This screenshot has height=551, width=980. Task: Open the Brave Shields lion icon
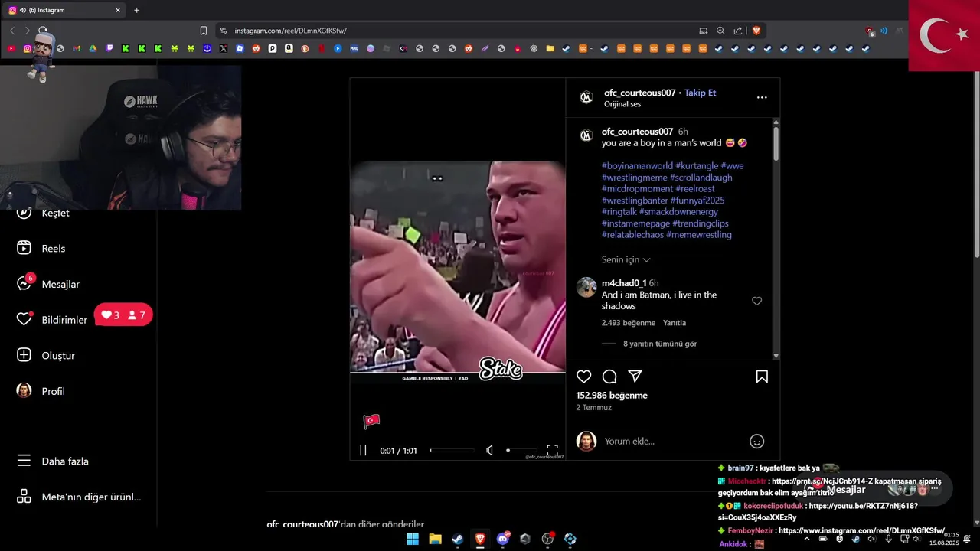click(x=756, y=31)
